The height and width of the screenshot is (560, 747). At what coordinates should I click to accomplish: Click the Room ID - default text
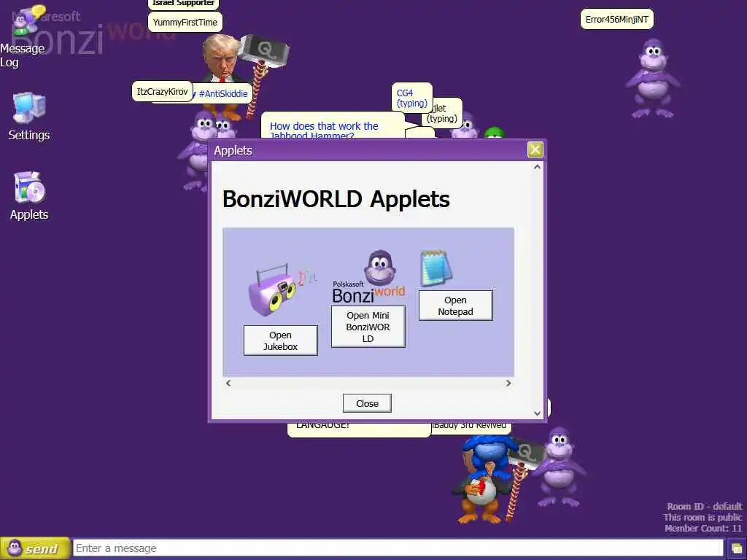coord(704,506)
